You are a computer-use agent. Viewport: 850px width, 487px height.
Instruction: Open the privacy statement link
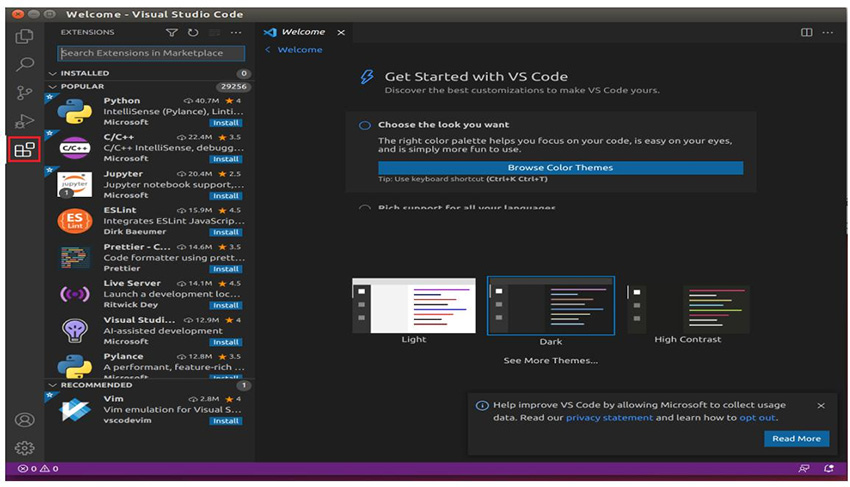[x=609, y=418]
